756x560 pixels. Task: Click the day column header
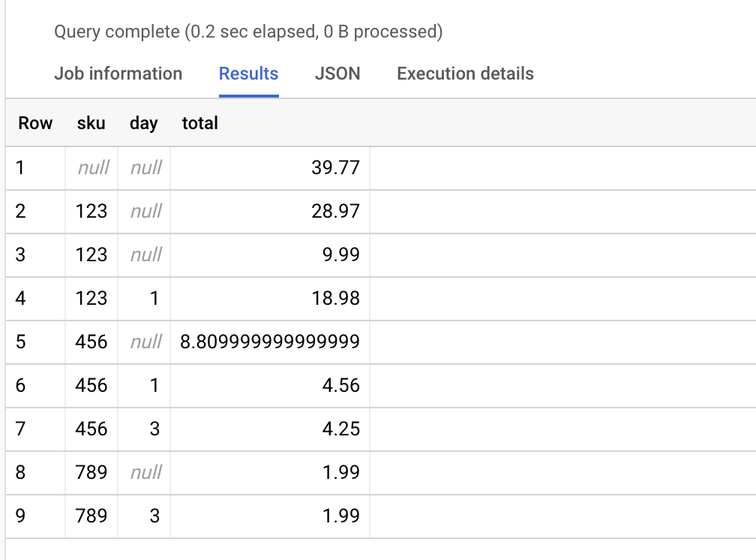click(x=143, y=123)
